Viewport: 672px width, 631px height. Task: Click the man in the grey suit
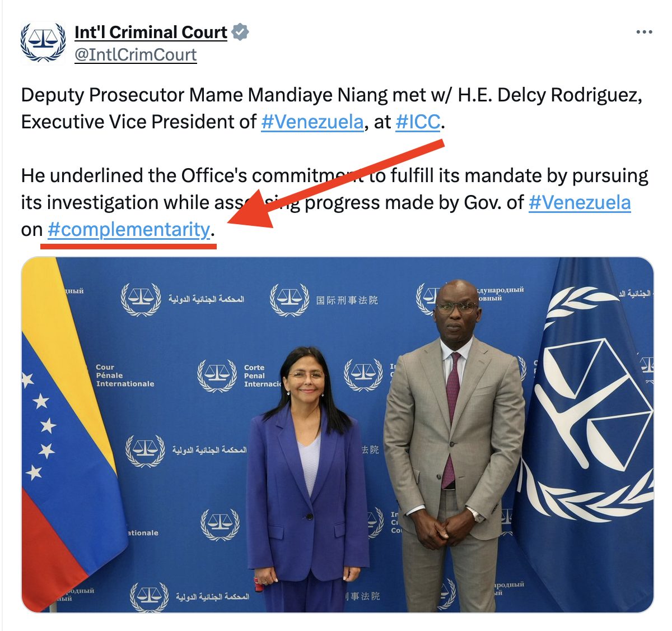click(454, 446)
